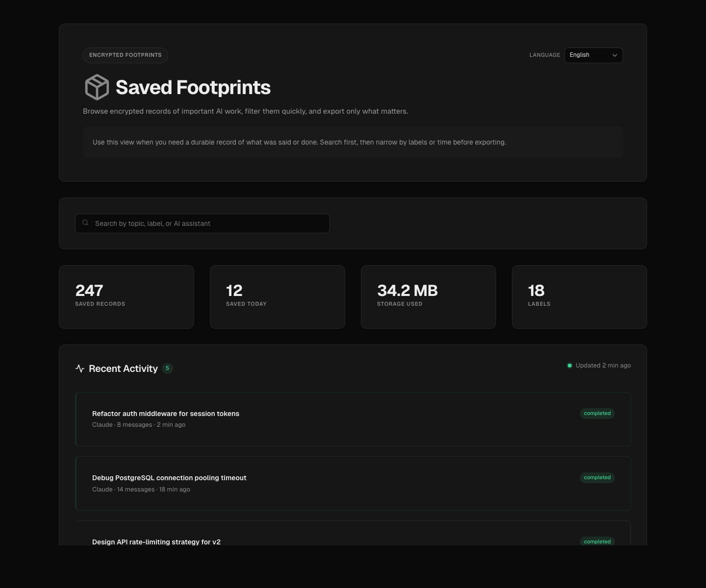706x588 pixels.
Task: Select the 34.2 MB Storage Used card
Action: point(428,296)
